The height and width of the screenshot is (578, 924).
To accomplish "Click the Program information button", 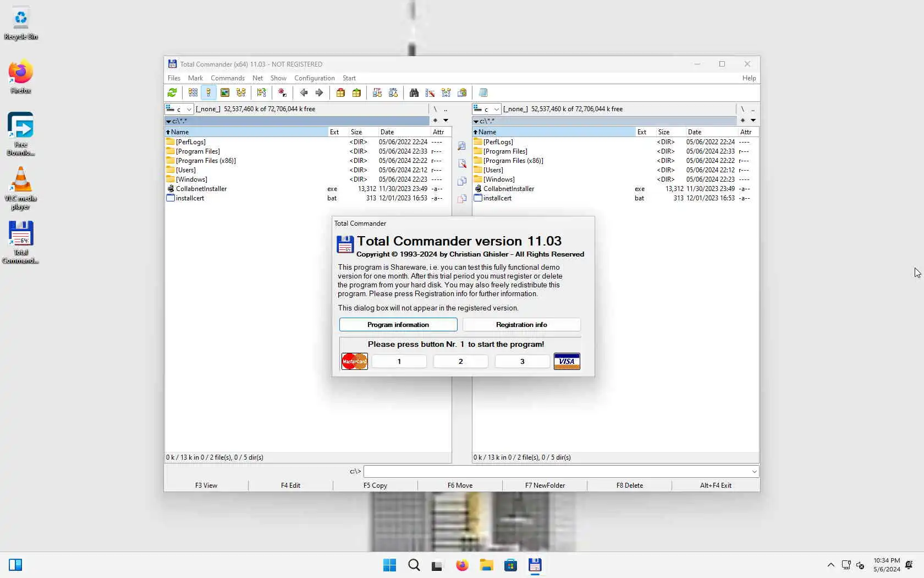I will [x=398, y=325].
